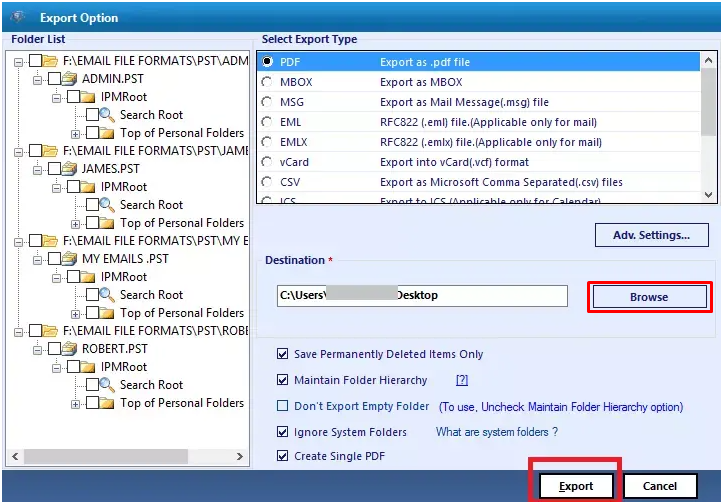
Task: Select the PDF export type radio button
Action: [267, 61]
